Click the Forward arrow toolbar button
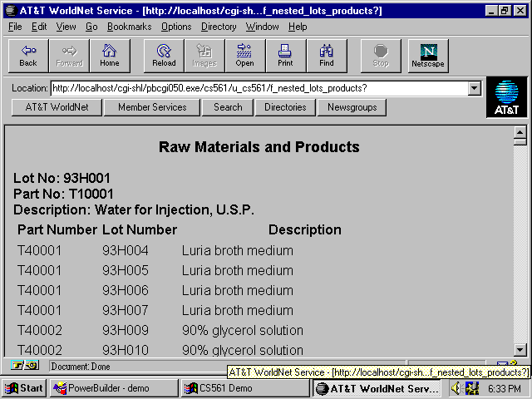Viewport: 532px width, 399px height. (69, 56)
